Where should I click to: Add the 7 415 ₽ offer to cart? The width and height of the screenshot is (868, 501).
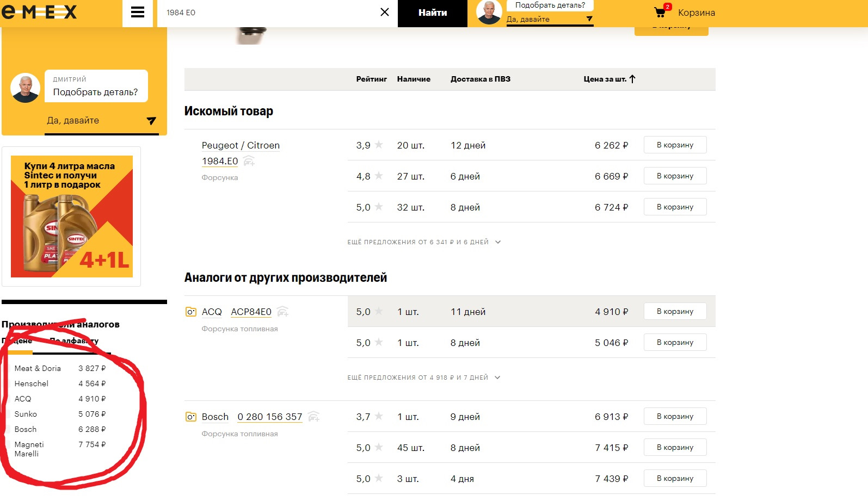675,447
